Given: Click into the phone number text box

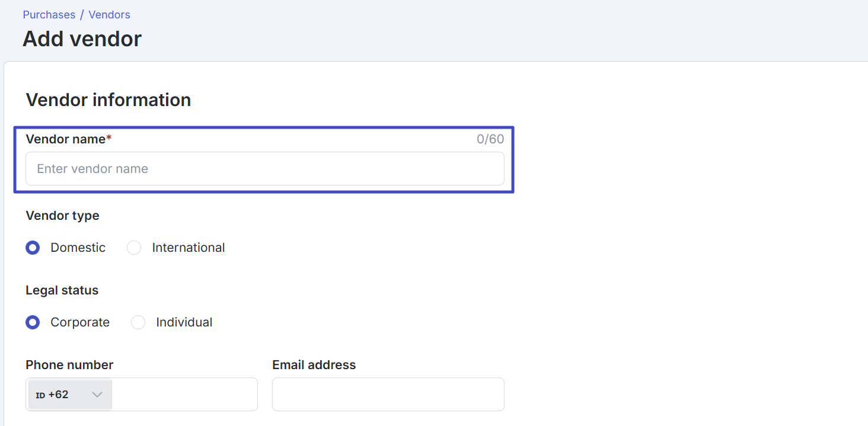Looking at the screenshot, I should 184,395.
